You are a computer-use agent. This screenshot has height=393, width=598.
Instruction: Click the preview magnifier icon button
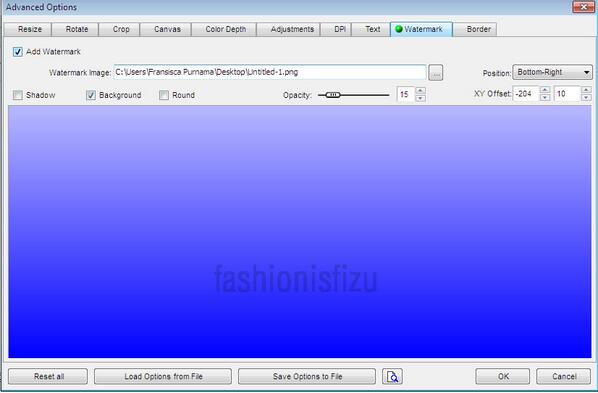[392, 377]
